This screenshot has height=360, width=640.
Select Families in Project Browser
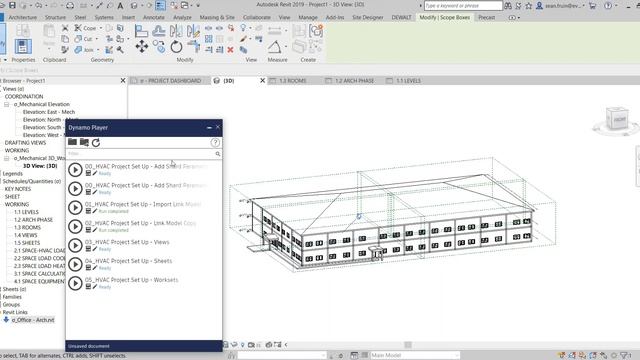12,297
